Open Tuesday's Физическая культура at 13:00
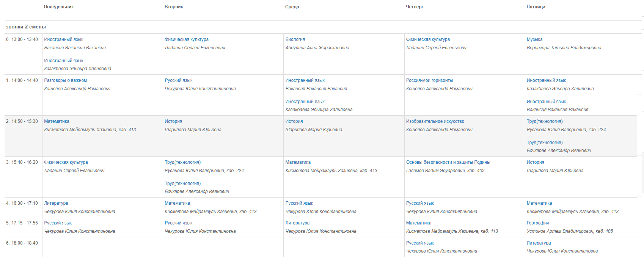 187,39
